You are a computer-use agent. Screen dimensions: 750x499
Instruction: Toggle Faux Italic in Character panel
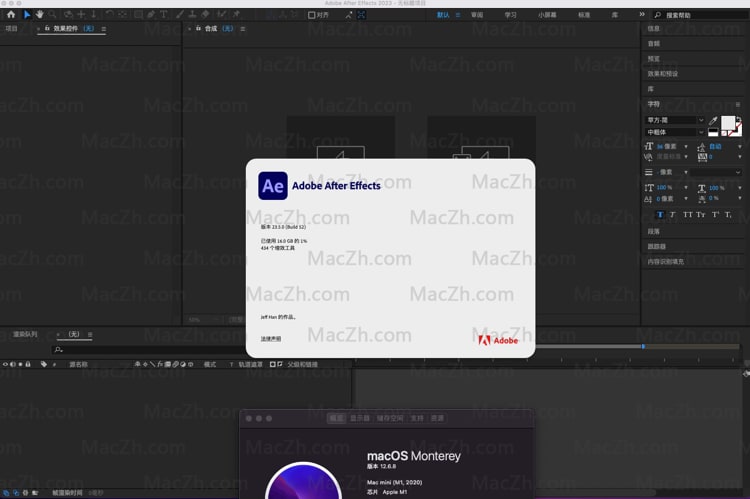point(673,215)
